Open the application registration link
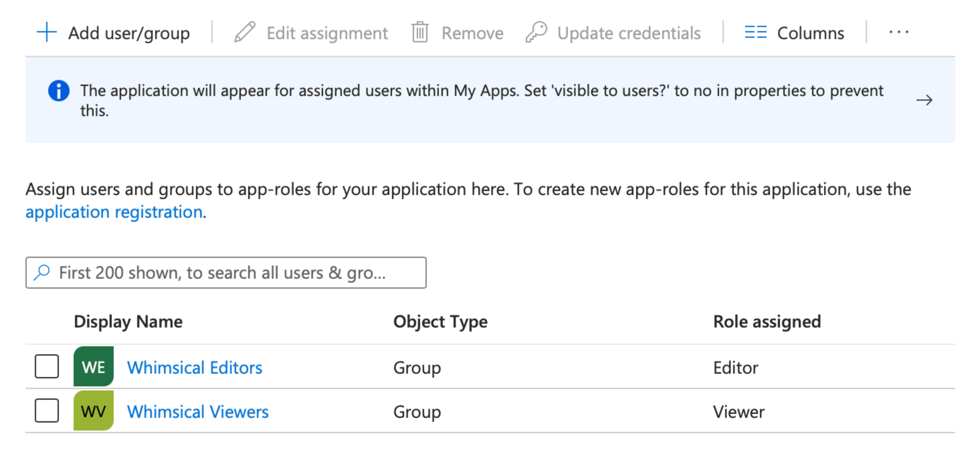Screen dimensions: 980x459 pyautogui.click(x=114, y=212)
